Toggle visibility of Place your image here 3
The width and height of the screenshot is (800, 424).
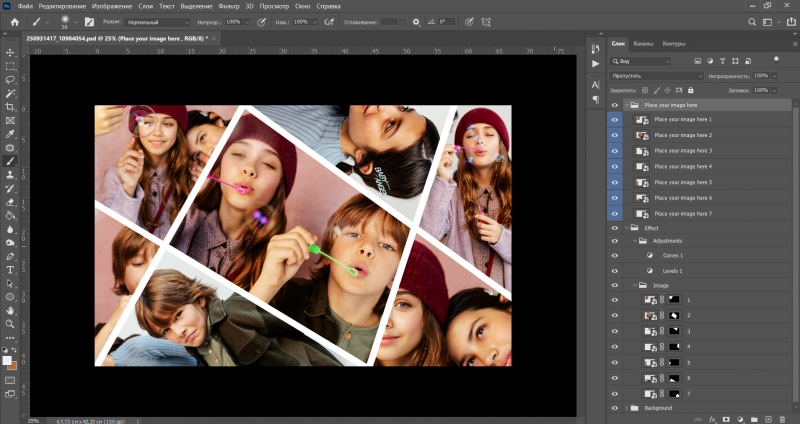tap(614, 150)
